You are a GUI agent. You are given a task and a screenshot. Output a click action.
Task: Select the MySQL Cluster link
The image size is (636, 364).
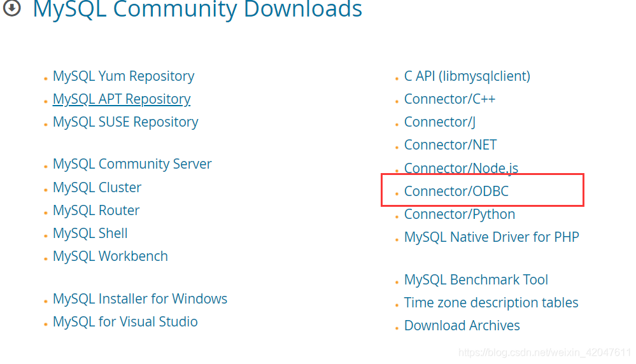pyautogui.click(x=97, y=187)
